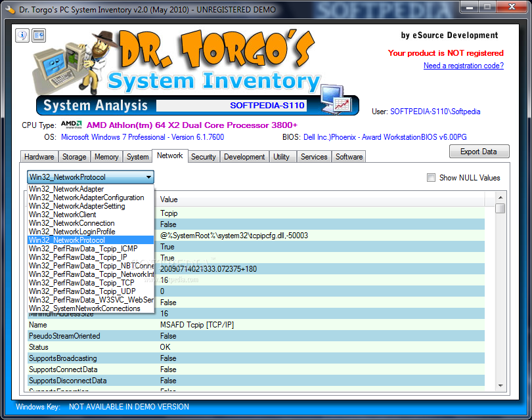Open 'Need a registration code?' link
532x420 pixels.
pyautogui.click(x=464, y=66)
